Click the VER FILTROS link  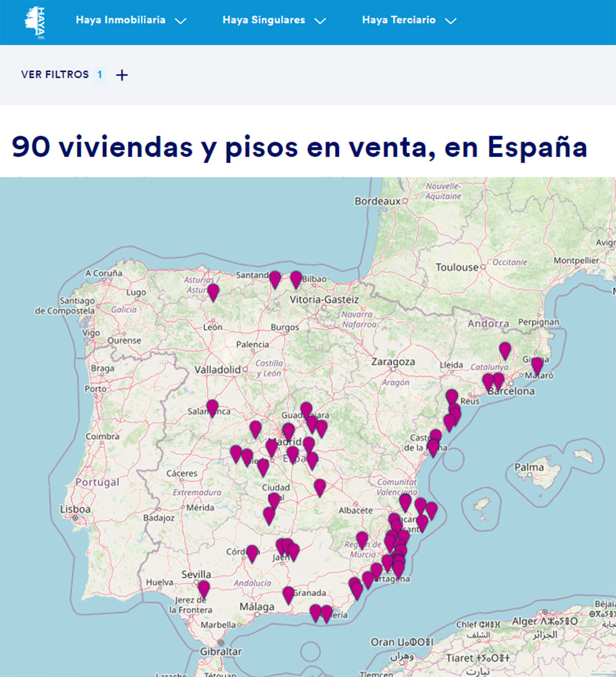click(55, 74)
